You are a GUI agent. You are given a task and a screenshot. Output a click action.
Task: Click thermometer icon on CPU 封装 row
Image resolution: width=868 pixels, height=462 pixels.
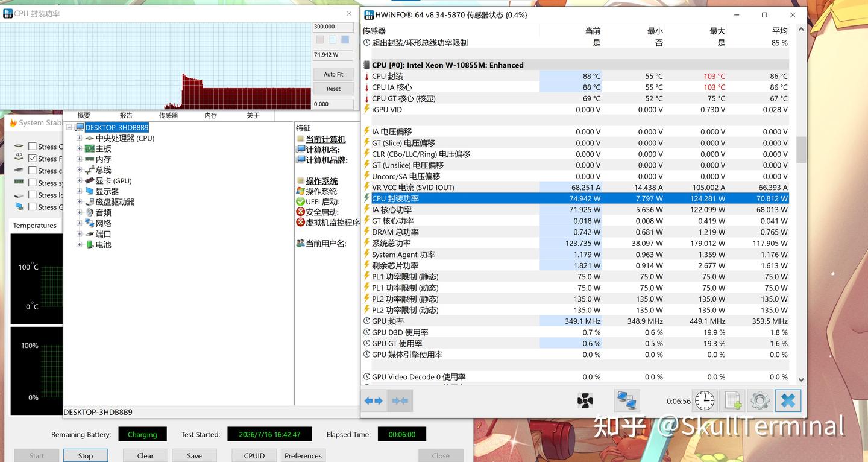click(x=366, y=76)
